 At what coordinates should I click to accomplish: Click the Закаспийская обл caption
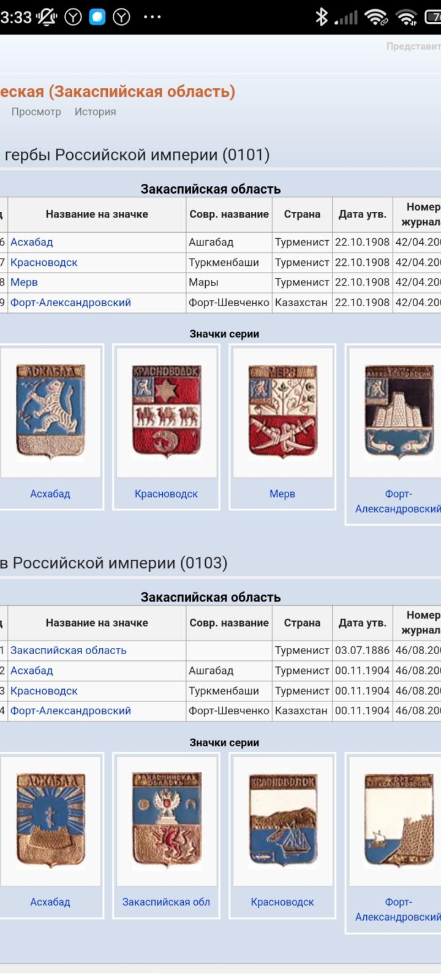(166, 902)
